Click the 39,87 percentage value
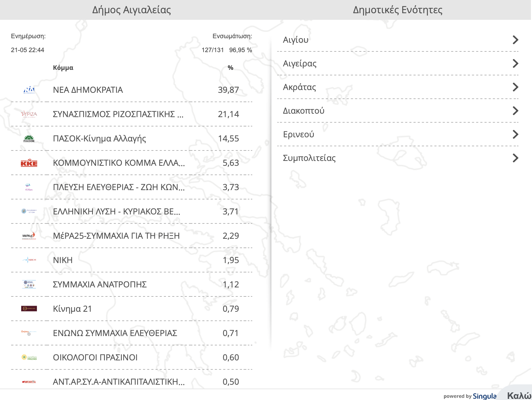This screenshot has height=400, width=532. click(228, 90)
